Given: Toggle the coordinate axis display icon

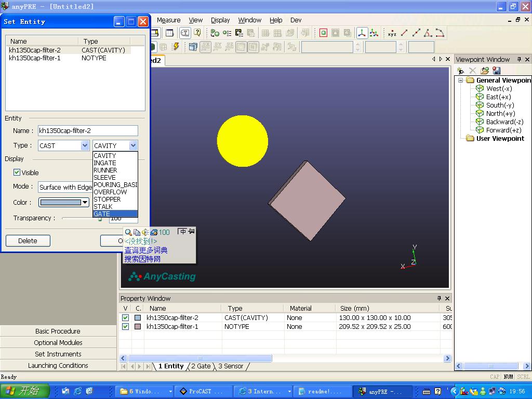Looking at the screenshot, I should point(362,33).
